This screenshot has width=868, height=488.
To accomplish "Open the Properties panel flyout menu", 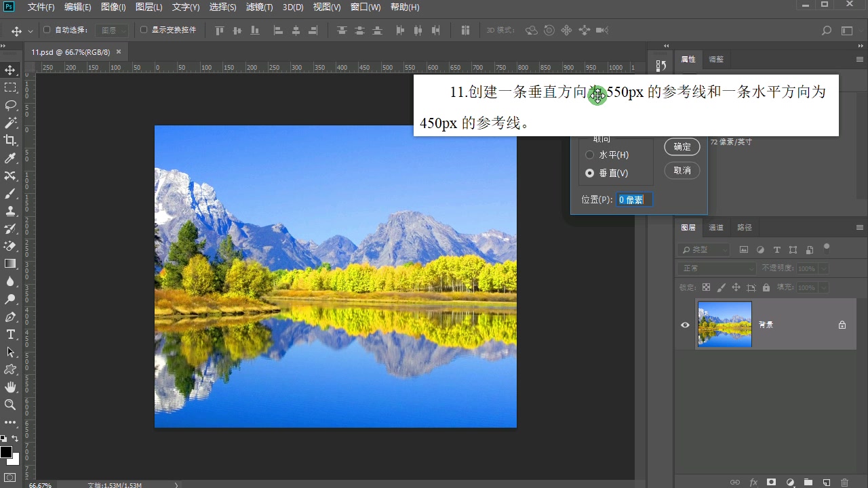I will coord(860,60).
